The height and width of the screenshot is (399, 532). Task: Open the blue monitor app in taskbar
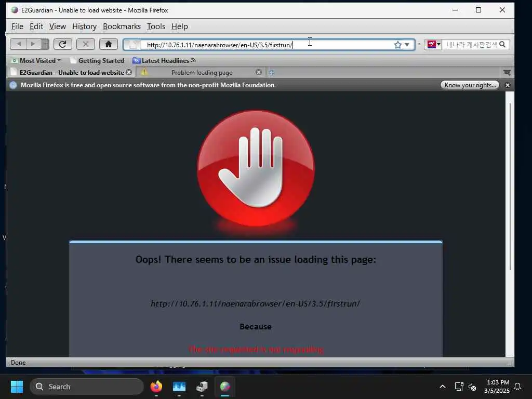click(x=179, y=387)
